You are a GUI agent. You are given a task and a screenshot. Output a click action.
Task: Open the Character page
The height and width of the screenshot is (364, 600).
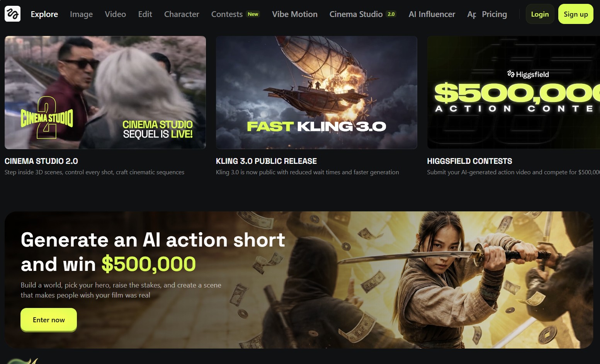click(182, 14)
